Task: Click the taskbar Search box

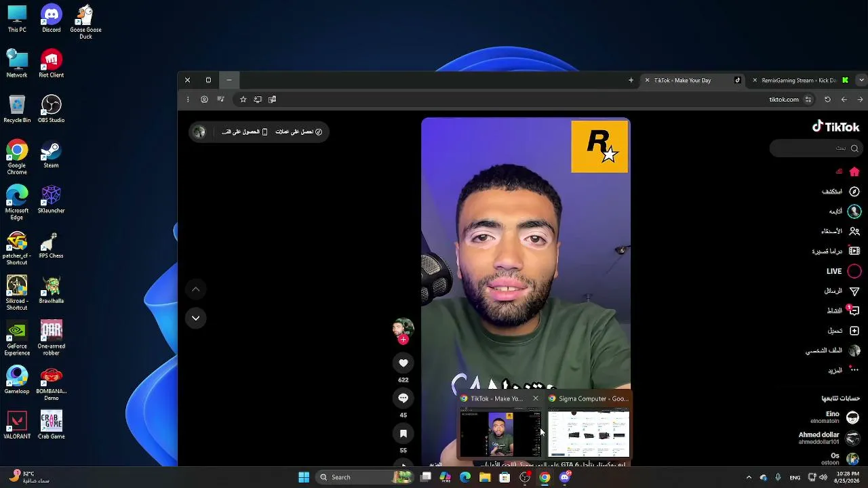Action: (x=366, y=477)
